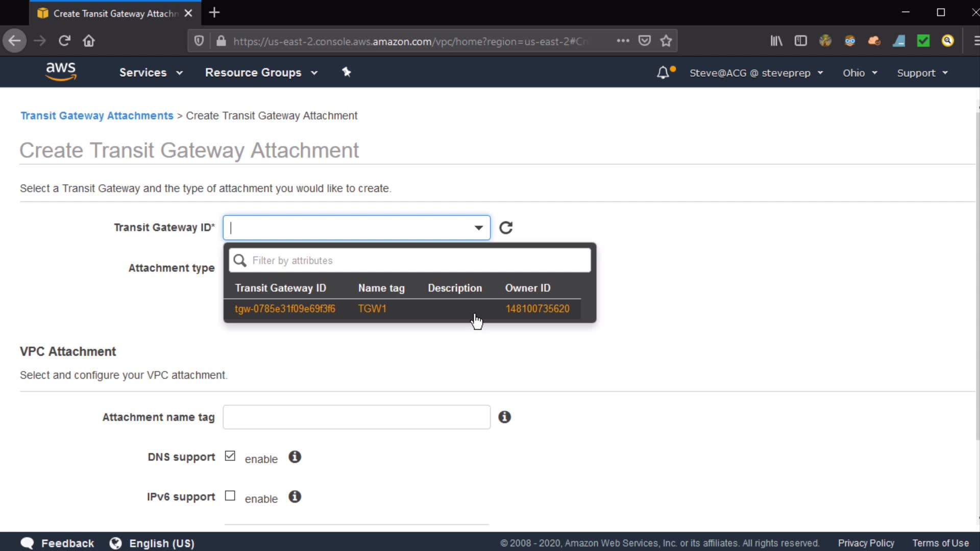Click the Attachment name tag info icon
Screen dimensions: 980x551
coord(504,417)
